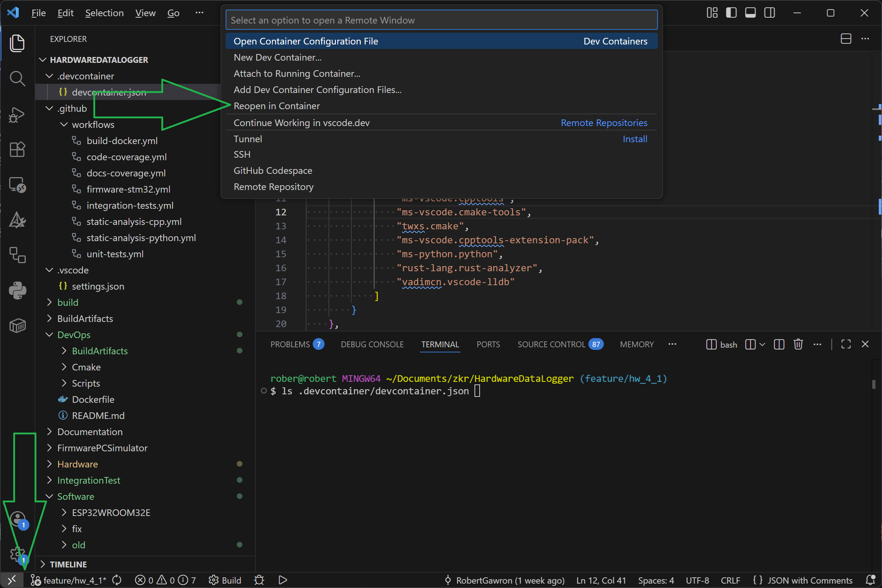Image resolution: width=882 pixels, height=588 pixels.
Task: Toggle the bottom panel layout button
Action: click(x=750, y=13)
